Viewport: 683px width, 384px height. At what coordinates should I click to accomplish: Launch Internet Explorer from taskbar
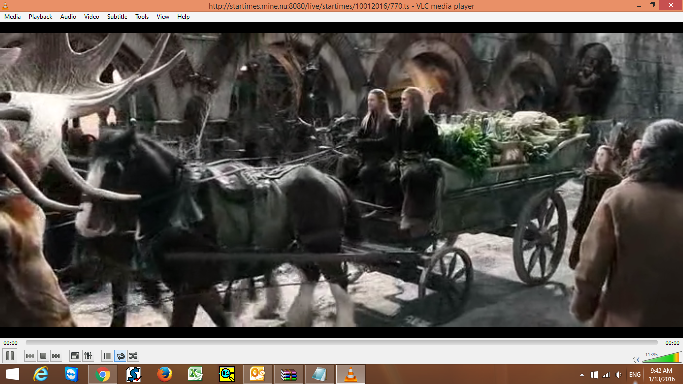(x=41, y=374)
